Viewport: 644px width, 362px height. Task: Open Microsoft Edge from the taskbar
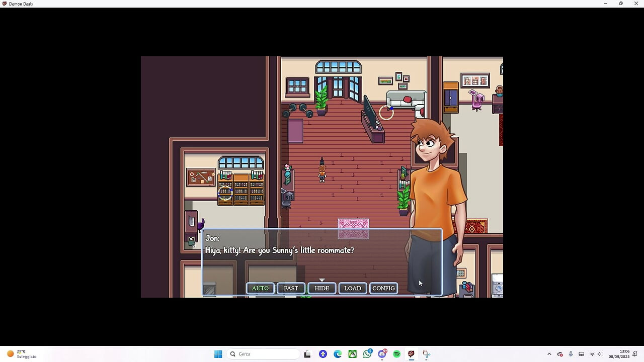pyautogui.click(x=338, y=354)
